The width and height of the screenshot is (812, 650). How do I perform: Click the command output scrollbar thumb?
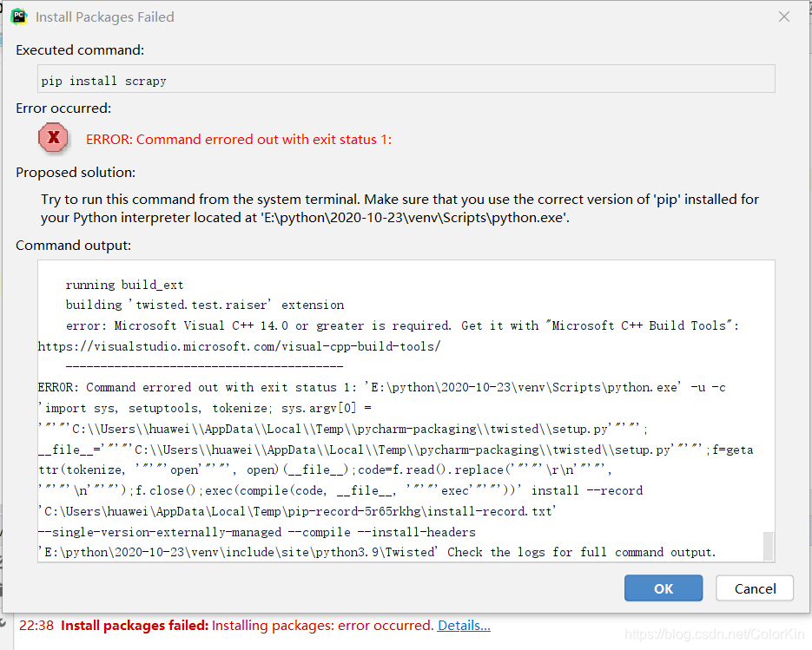coord(769,546)
